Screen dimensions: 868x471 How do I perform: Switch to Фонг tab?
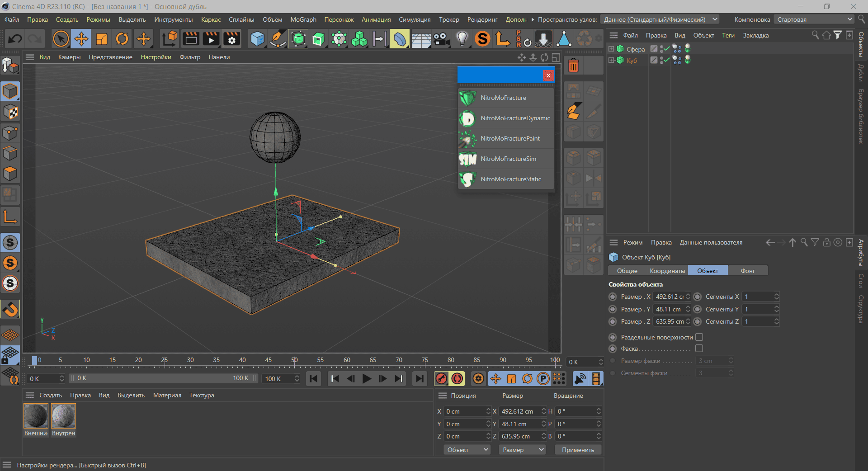click(748, 271)
